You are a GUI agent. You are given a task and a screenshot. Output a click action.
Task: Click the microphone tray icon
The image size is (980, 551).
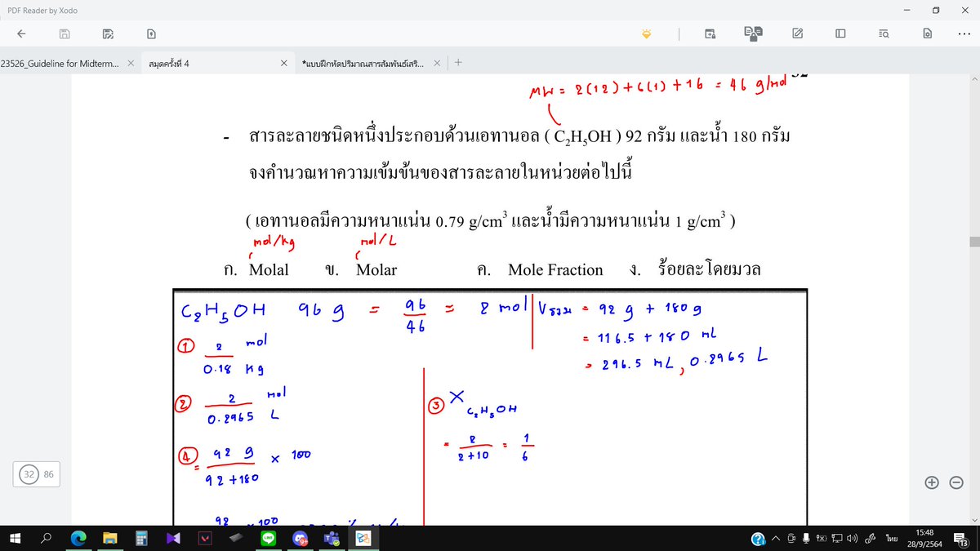point(805,538)
